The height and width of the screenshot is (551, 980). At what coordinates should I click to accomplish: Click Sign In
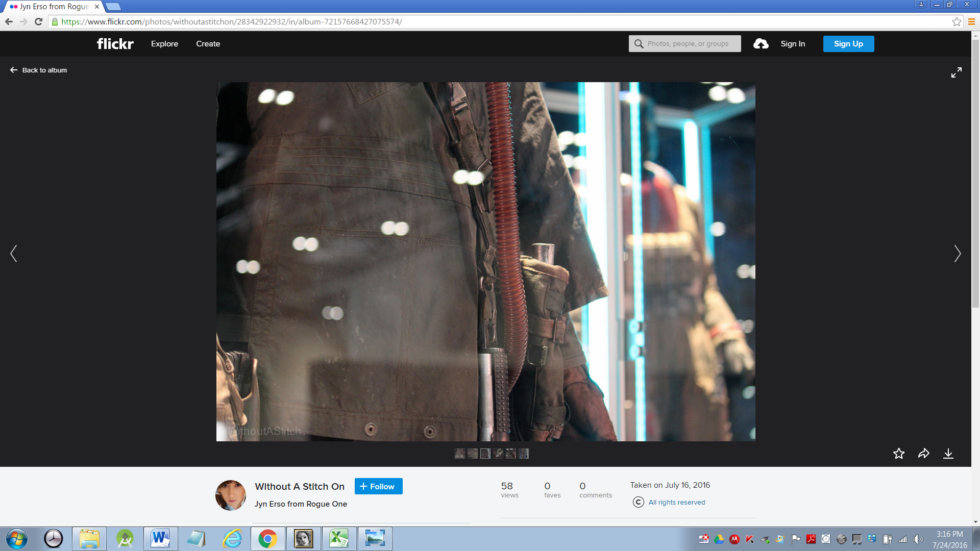click(793, 44)
